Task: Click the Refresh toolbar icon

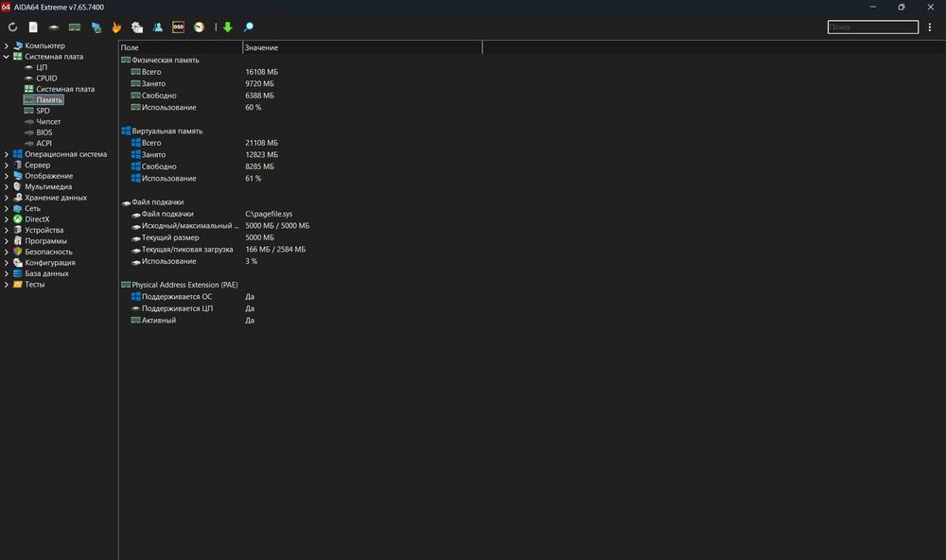Action: [x=12, y=27]
